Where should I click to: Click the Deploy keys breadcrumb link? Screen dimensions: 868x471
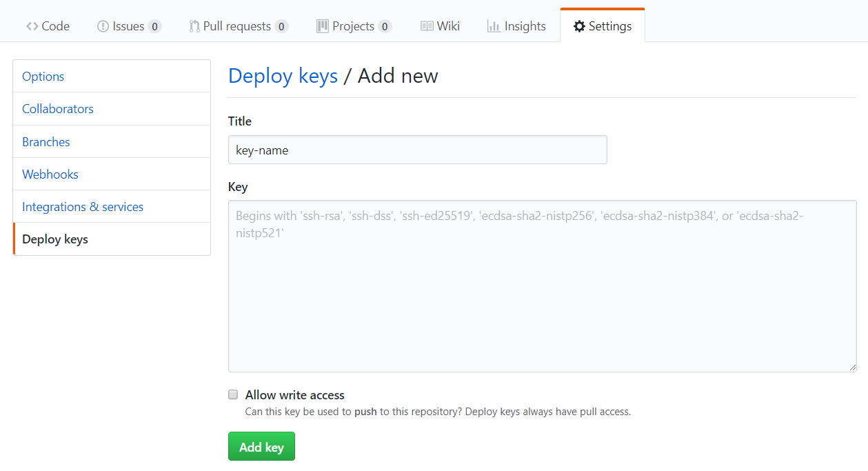(x=283, y=76)
